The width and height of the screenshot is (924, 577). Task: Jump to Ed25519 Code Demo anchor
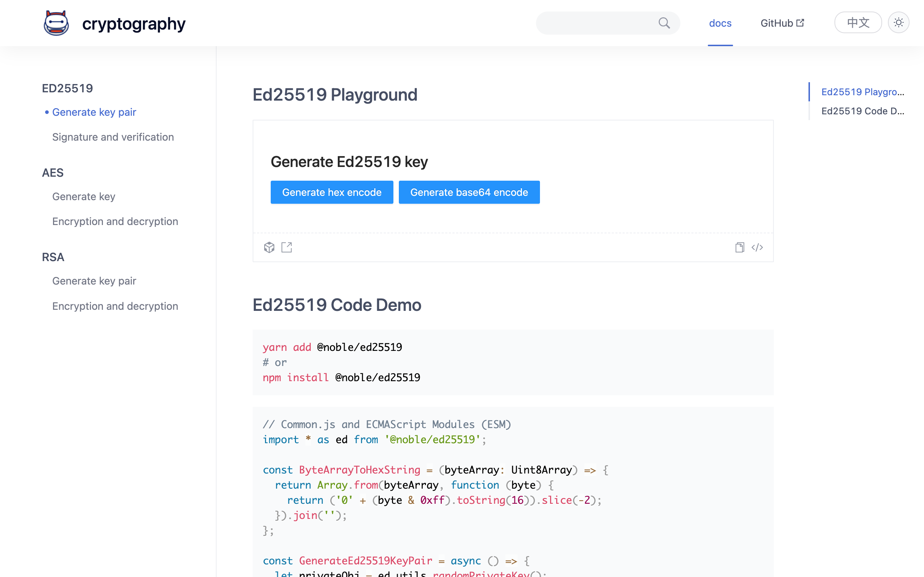(x=862, y=111)
